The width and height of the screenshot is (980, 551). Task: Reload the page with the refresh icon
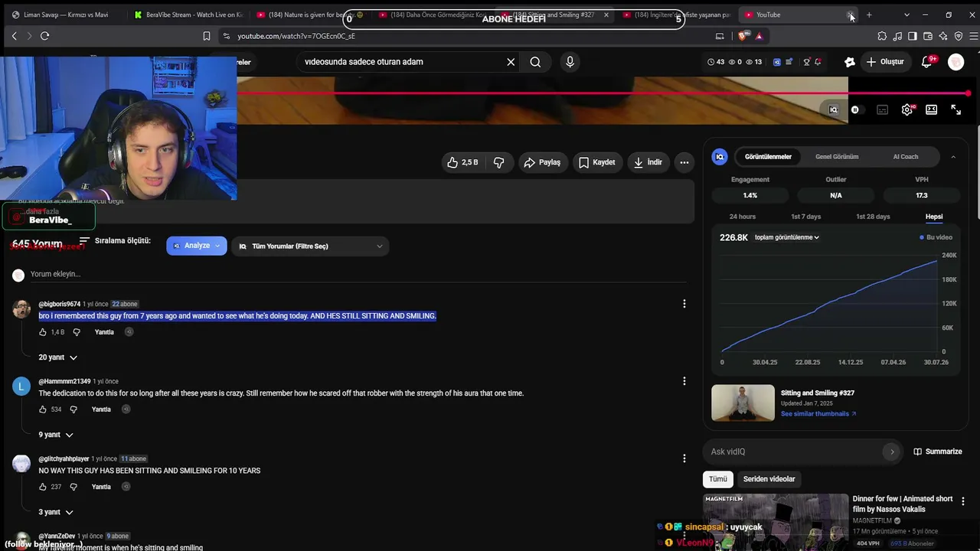tap(44, 36)
